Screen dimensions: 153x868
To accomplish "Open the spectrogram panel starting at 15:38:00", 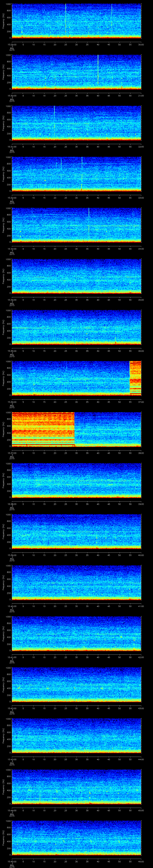I will point(76,480).
